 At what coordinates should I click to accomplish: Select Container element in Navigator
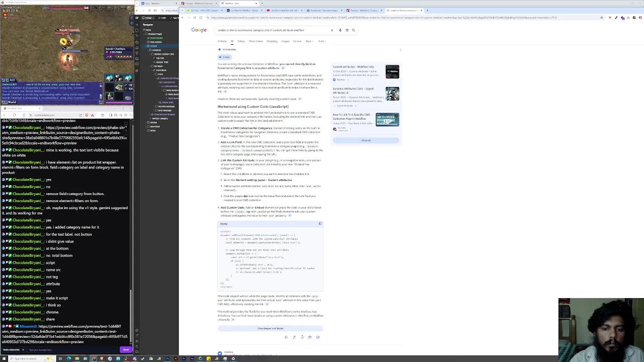pos(156,50)
